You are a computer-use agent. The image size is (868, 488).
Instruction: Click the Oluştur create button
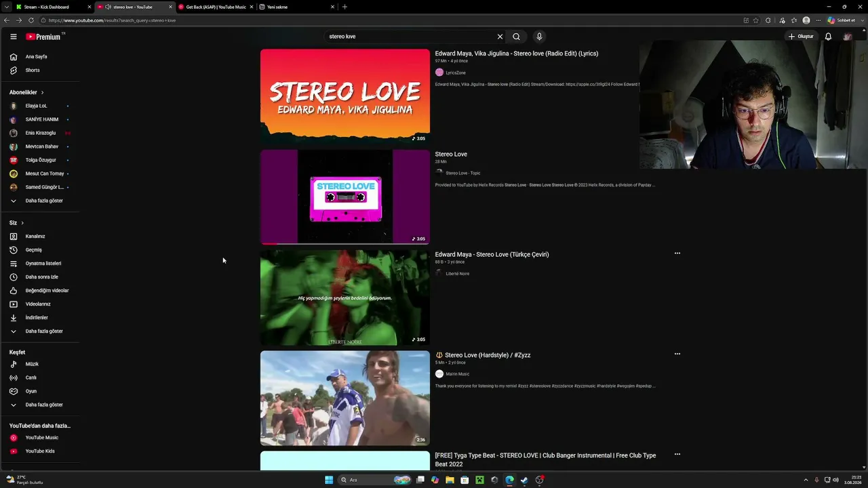[x=801, y=37]
